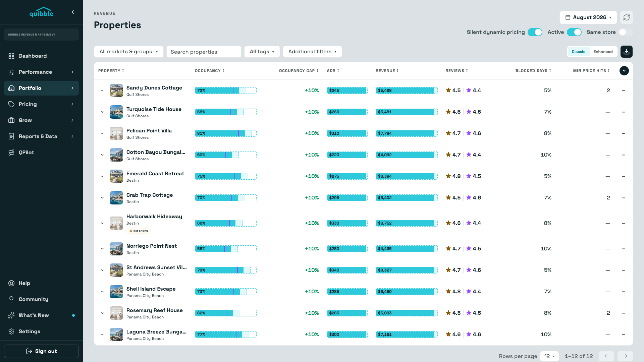Click the Help lifebuoy icon
Screen dimensions: 644x362
(11, 283)
